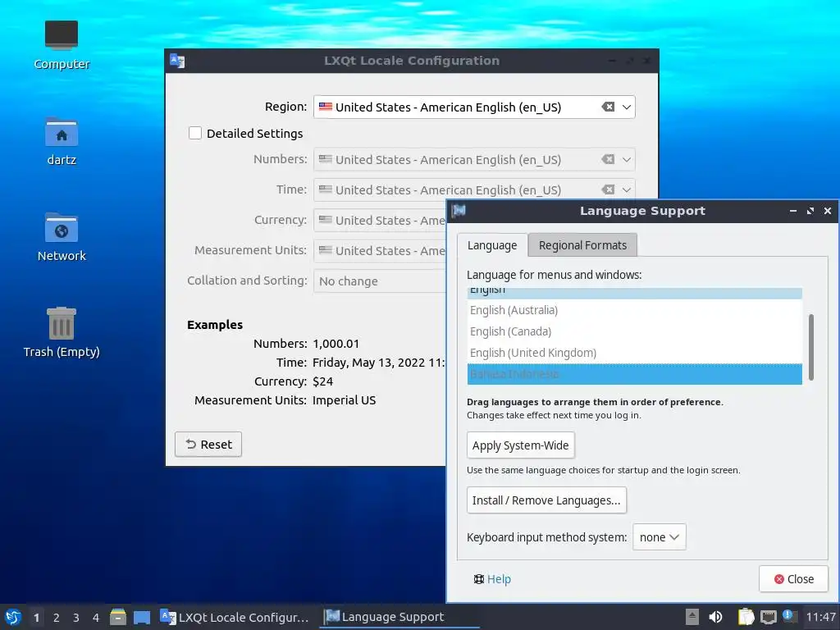Activate Language Support taskbar entry

[400, 617]
